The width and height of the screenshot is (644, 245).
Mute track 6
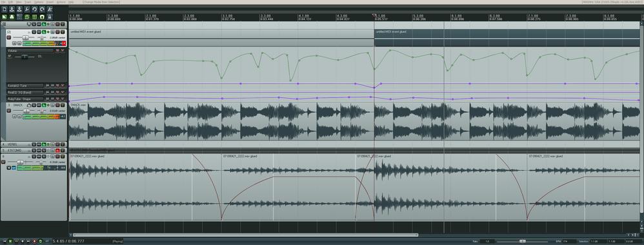tap(57, 157)
